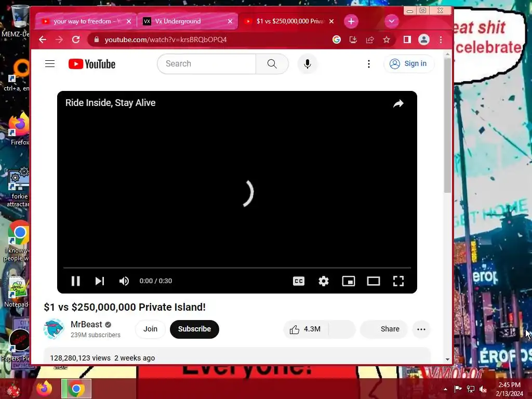The image size is (532, 399).
Task: Close the Vx Underground tab
Action: tap(230, 21)
